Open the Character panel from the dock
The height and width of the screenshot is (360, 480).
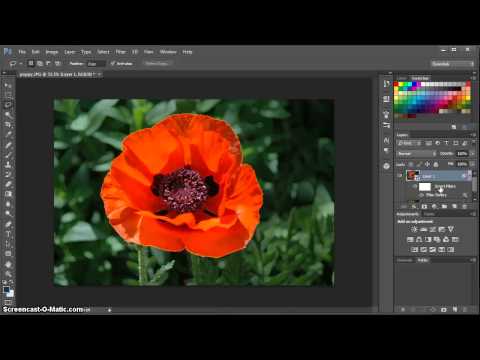387,140
